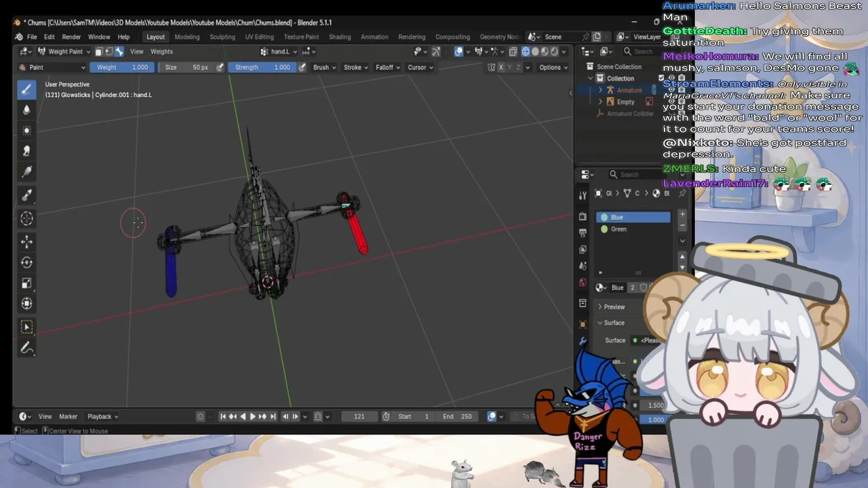
Task: Click the Weight value slider
Action: click(121, 67)
